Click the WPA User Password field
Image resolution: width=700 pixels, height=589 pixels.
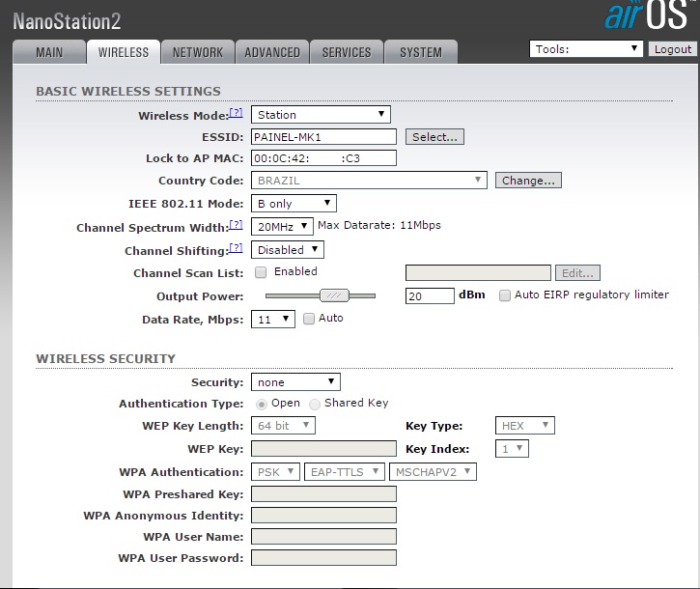pyautogui.click(x=323, y=557)
